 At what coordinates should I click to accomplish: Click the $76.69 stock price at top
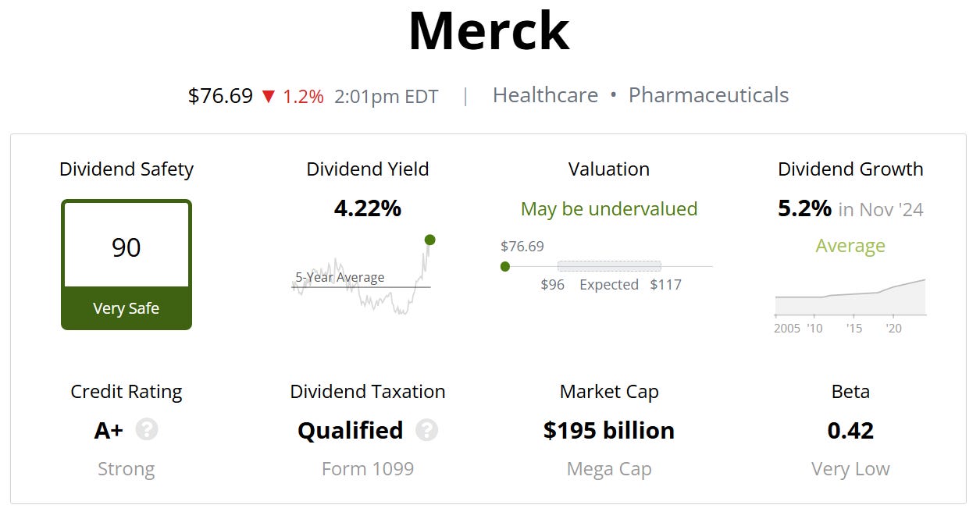[x=220, y=96]
